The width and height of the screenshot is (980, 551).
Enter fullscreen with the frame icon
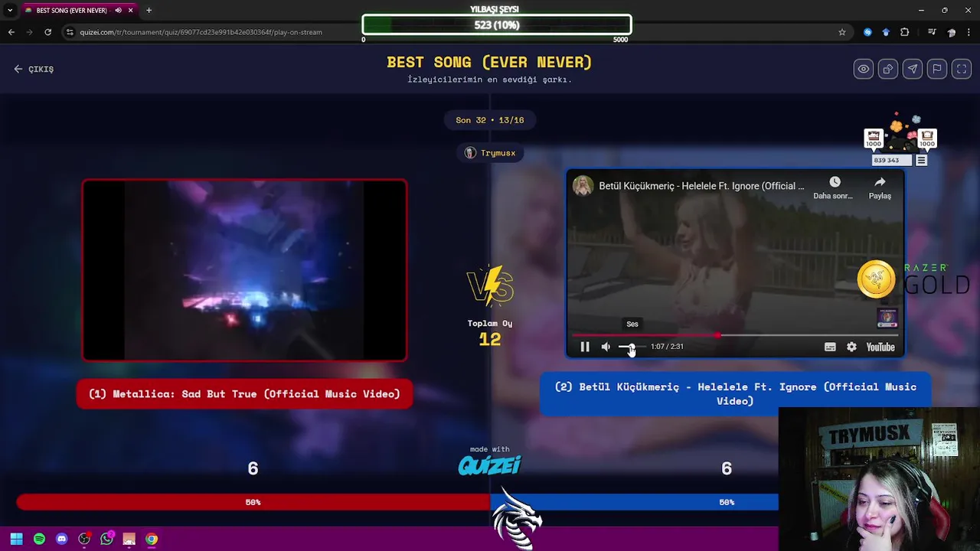pos(962,69)
